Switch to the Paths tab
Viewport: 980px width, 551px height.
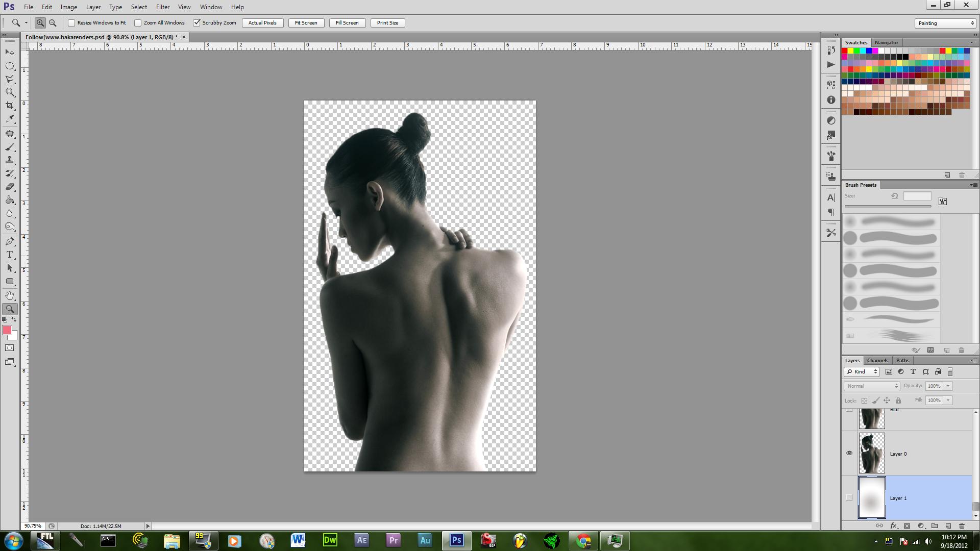click(x=902, y=360)
